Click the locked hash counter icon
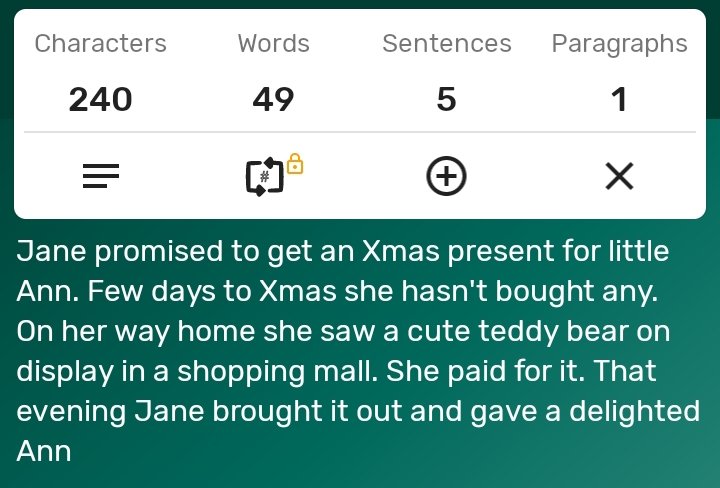The height and width of the screenshot is (488, 720). tap(263, 178)
